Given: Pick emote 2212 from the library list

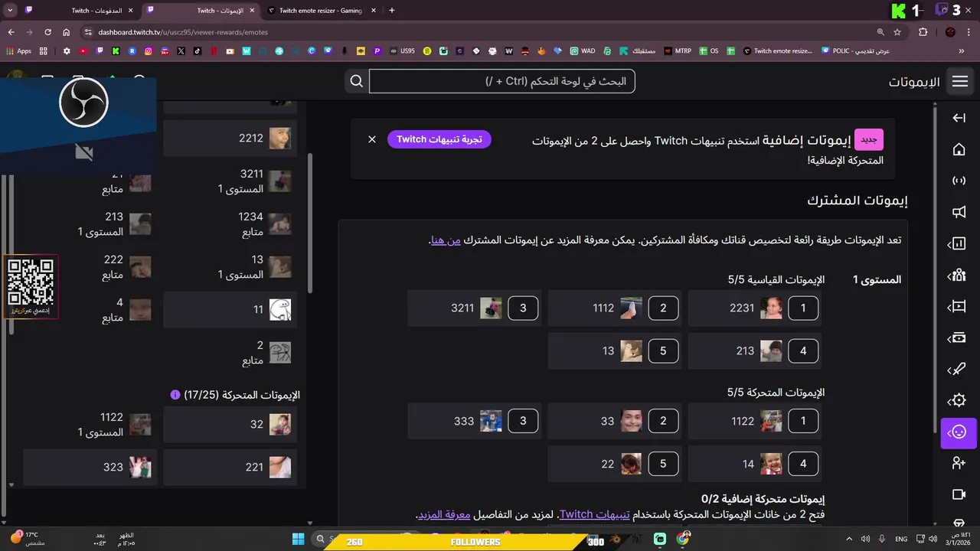Looking at the screenshot, I should (x=230, y=139).
